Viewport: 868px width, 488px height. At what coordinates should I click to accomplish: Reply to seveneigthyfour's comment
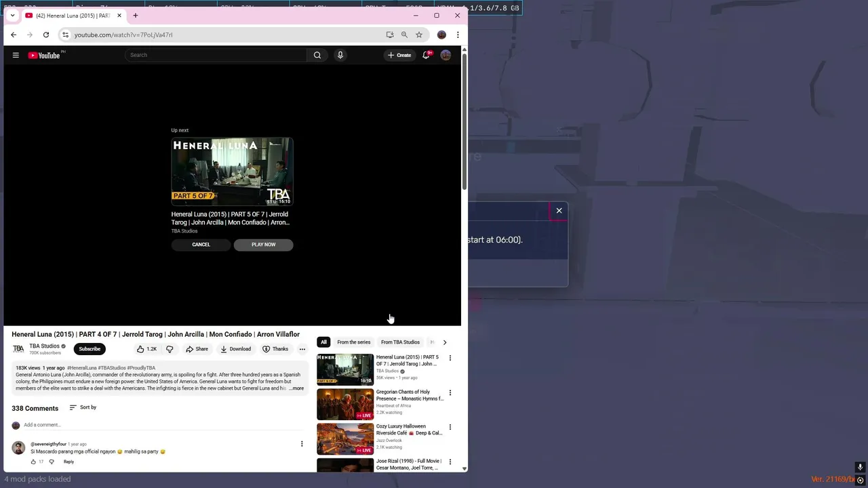click(68, 462)
